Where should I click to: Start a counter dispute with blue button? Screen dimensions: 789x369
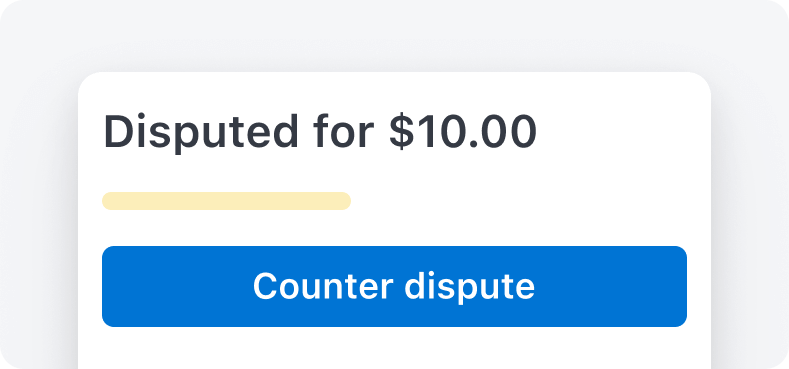click(394, 286)
